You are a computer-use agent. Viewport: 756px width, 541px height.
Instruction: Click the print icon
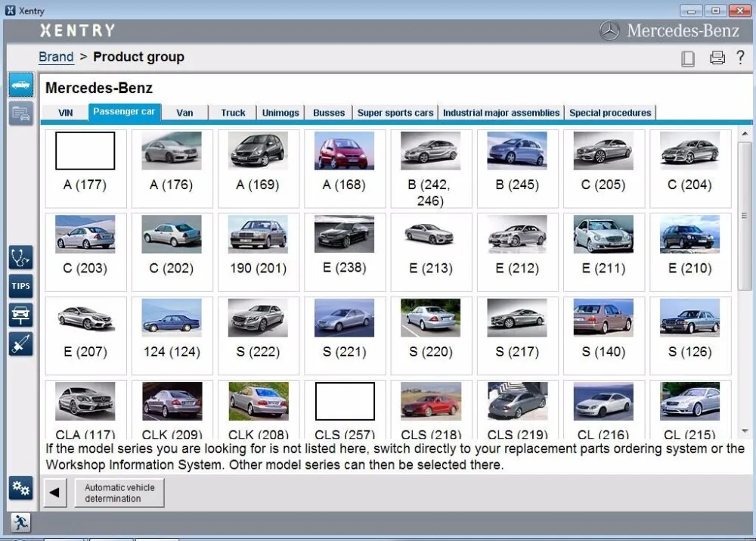coord(717,58)
